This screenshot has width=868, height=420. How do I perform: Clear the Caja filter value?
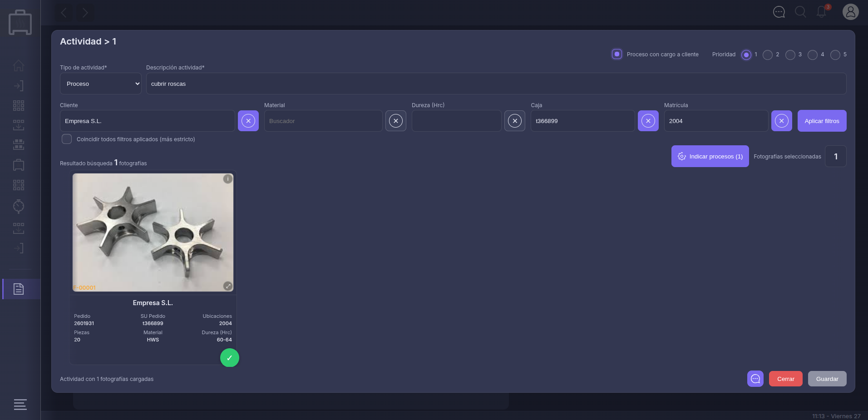pos(648,121)
